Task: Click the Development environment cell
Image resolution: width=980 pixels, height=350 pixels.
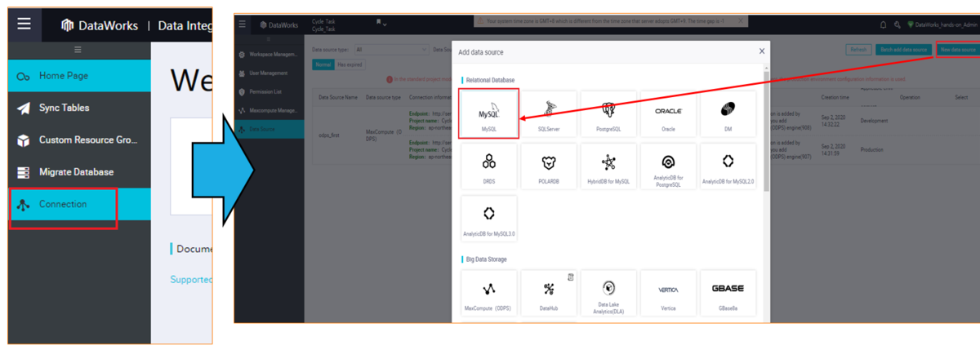Action: (x=874, y=121)
